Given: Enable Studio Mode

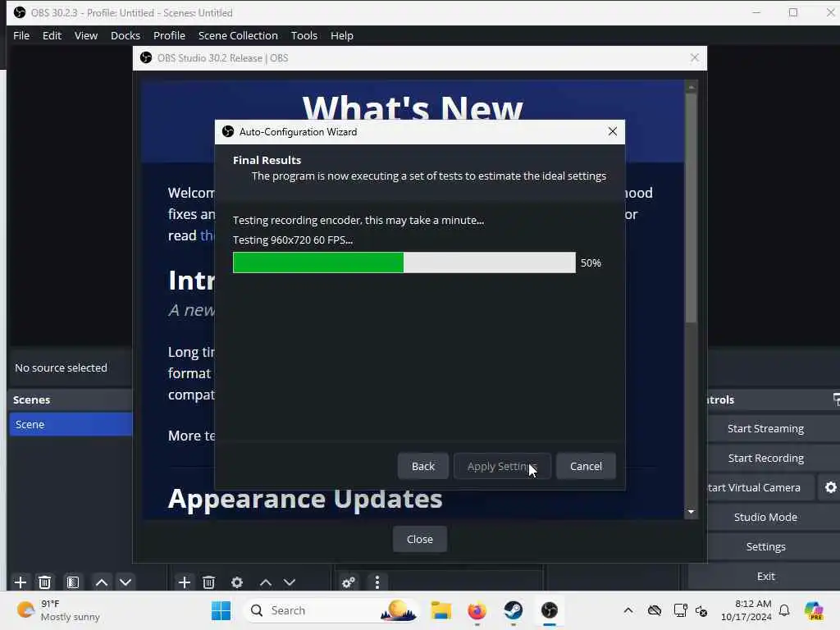Looking at the screenshot, I should click(765, 517).
